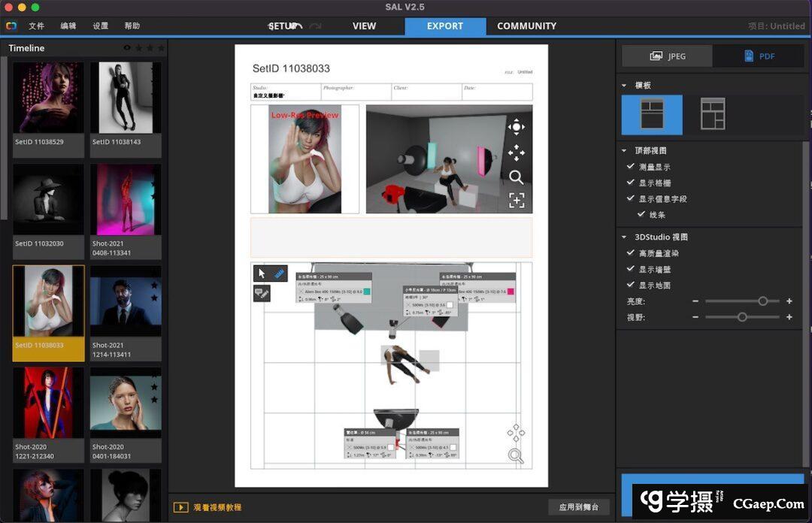Collapse the 3DStudio 视图 section
This screenshot has width=812, height=523.
click(x=624, y=237)
